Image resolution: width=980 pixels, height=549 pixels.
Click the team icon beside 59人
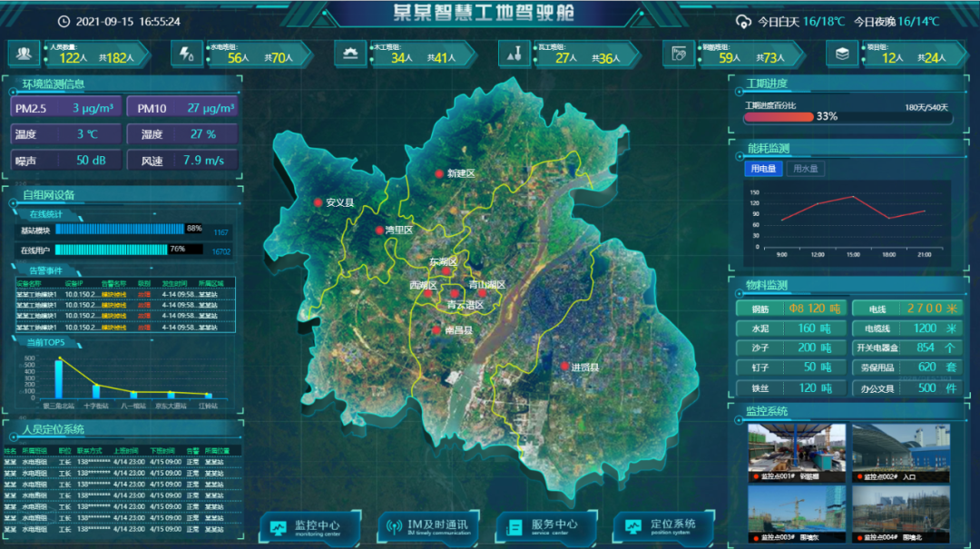pos(678,54)
